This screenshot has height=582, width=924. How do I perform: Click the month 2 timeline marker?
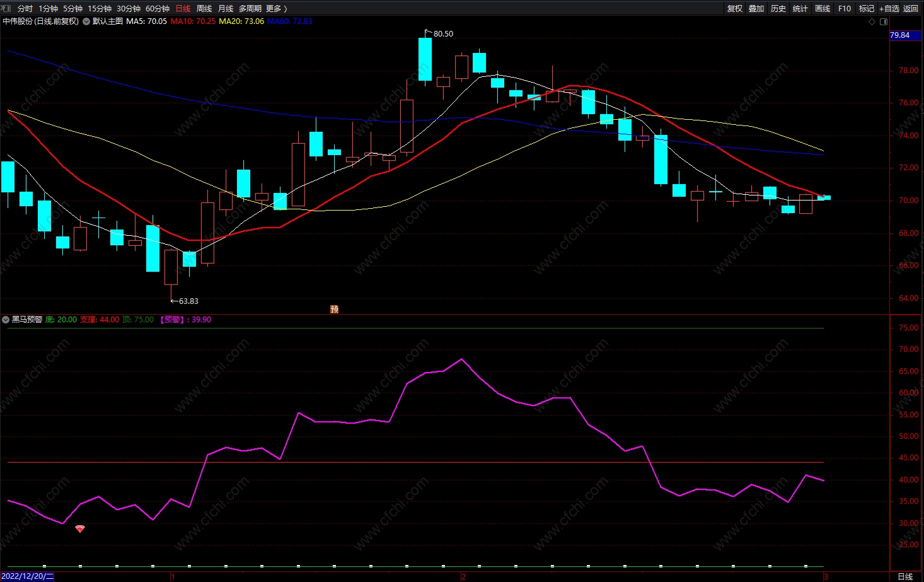tap(463, 576)
